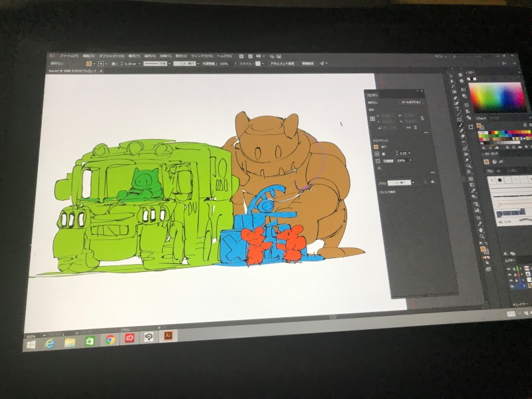
Task: Open the スタイル graphic style dropdown
Action: 263,64
